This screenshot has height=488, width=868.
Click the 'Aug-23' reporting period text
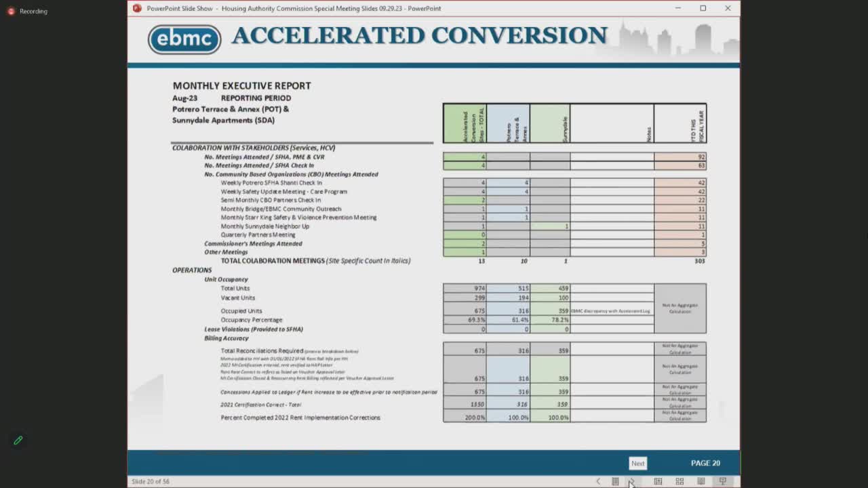184,98
